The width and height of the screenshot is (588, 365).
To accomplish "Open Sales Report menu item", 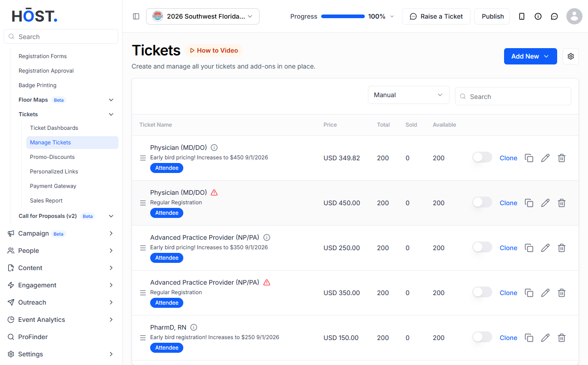I will point(46,201).
